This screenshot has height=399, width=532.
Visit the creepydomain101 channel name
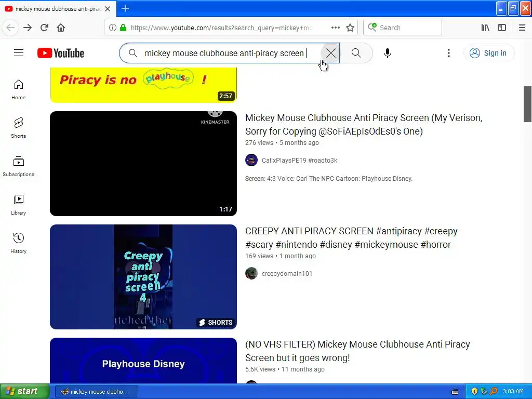(287, 273)
